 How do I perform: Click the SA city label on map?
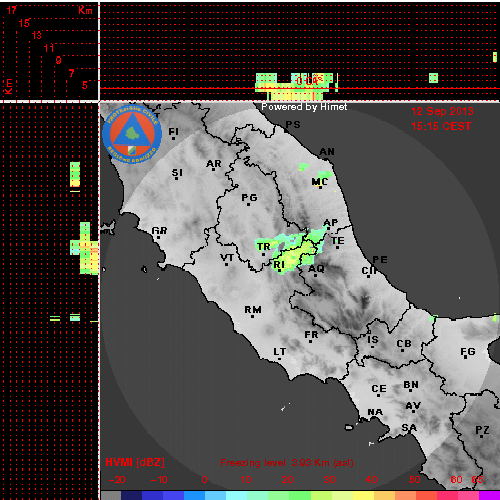pyautogui.click(x=409, y=428)
